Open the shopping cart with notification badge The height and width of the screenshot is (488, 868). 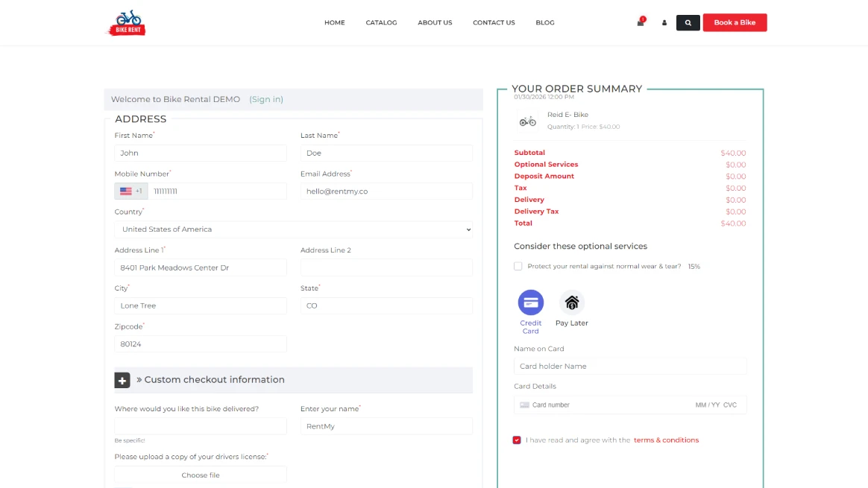click(639, 22)
